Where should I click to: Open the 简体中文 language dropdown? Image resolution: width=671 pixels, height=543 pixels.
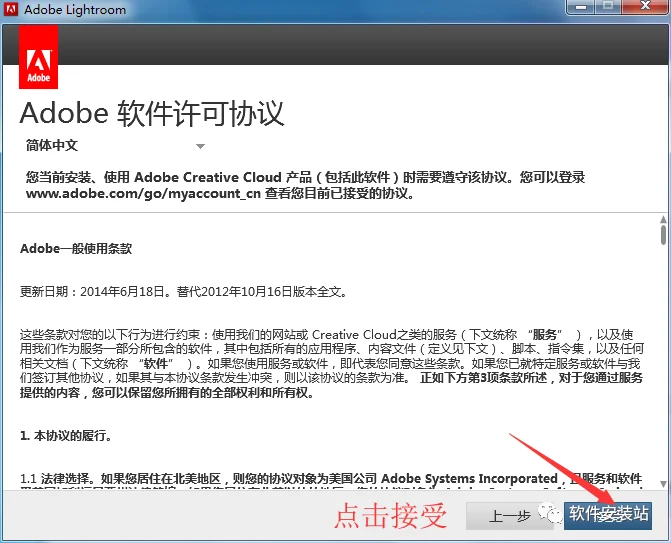[115, 146]
